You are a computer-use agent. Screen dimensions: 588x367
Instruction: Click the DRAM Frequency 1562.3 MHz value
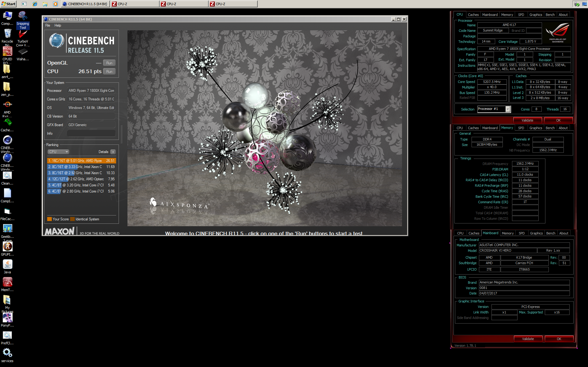[x=525, y=164]
